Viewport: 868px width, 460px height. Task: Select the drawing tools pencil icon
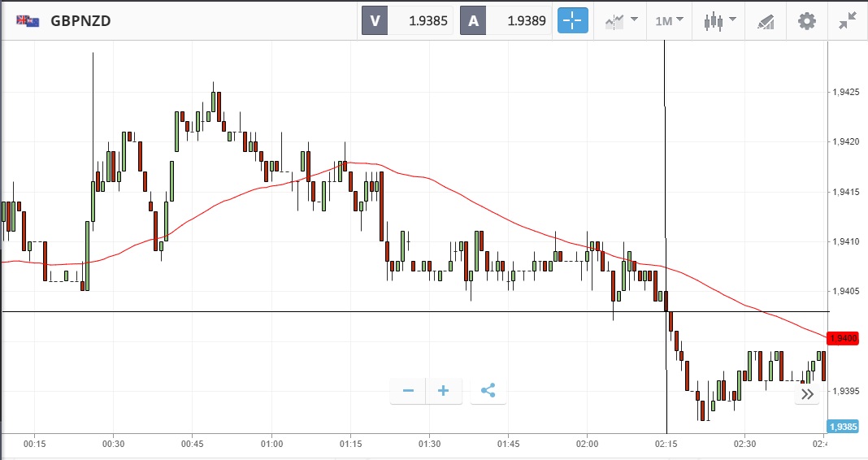[765, 20]
